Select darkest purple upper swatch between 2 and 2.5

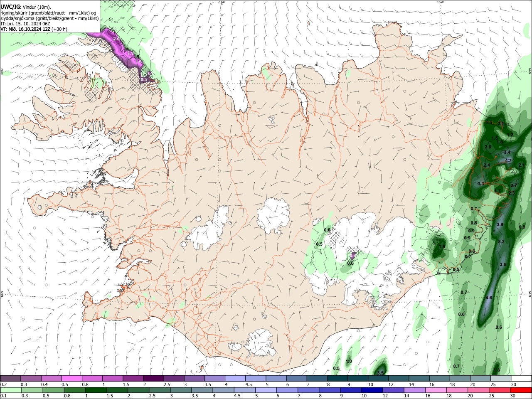pyautogui.click(x=153, y=379)
